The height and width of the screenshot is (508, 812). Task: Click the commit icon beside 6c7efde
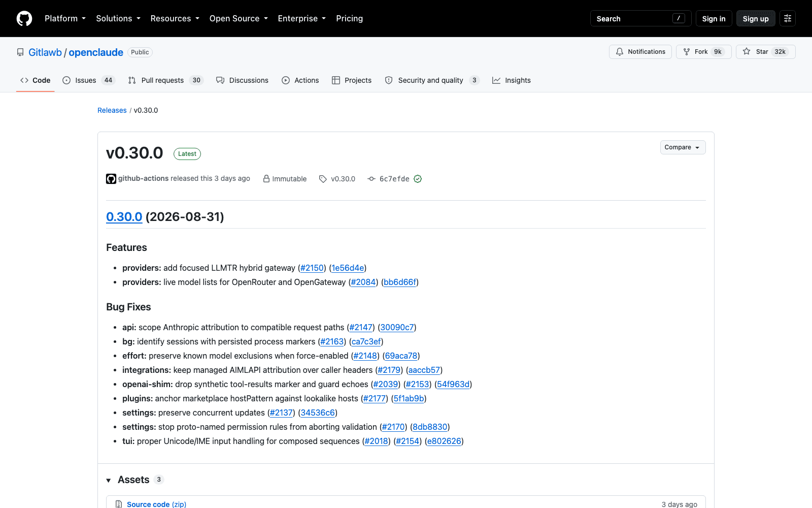click(371, 179)
